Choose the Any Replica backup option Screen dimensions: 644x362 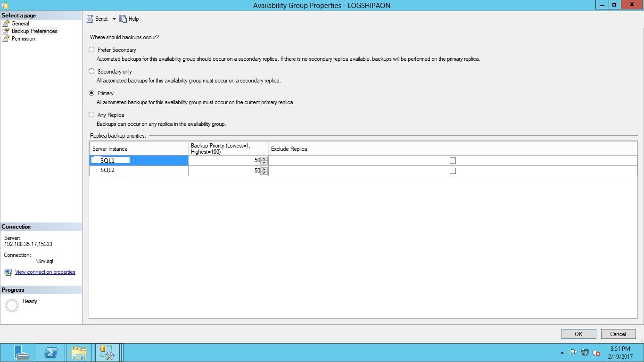(x=91, y=115)
